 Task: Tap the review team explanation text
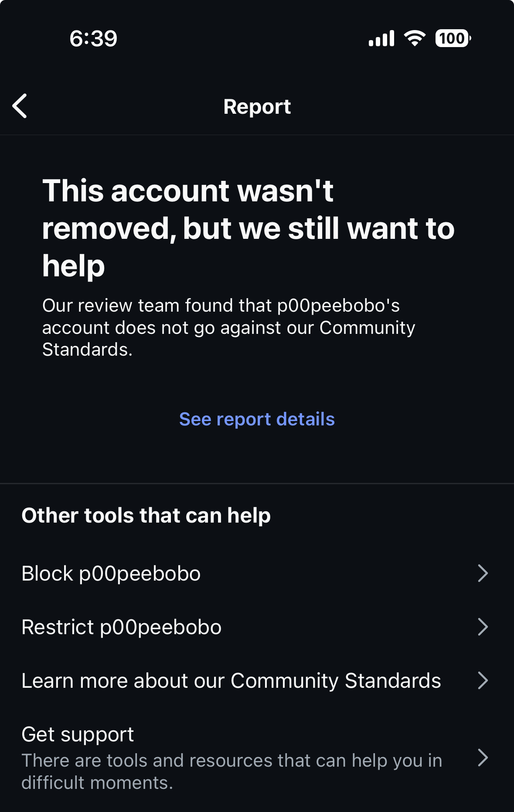[x=228, y=327]
